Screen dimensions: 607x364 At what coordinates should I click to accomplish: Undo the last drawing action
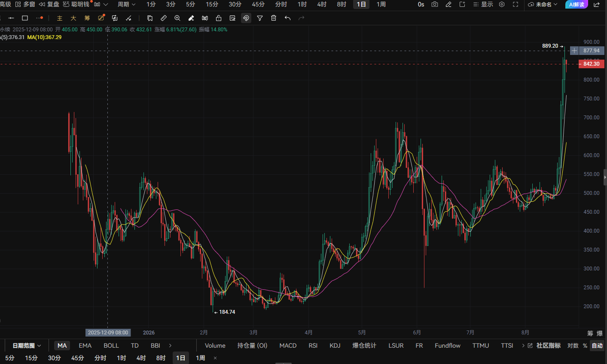coord(287,18)
